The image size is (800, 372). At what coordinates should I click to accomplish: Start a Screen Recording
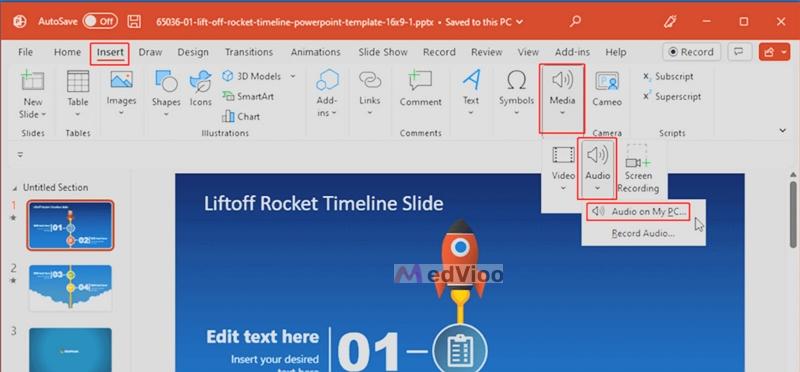638,168
